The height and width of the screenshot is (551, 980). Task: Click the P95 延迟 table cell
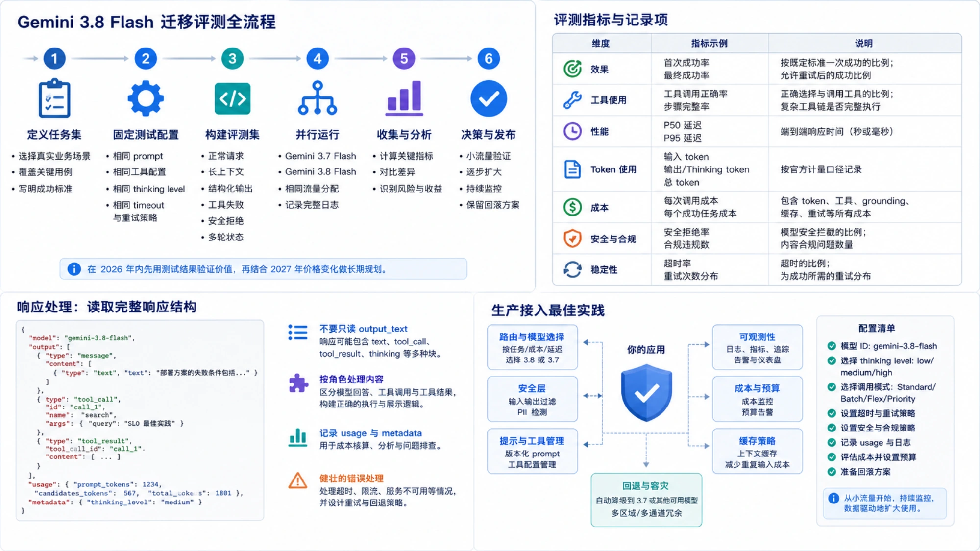683,138
